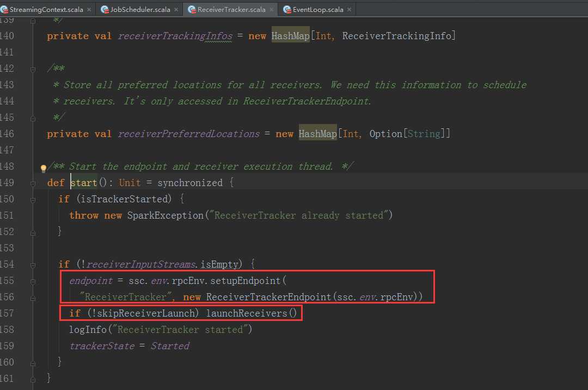Click the receiverPreferredLocations variable name
588x390 pixels.
(188, 134)
